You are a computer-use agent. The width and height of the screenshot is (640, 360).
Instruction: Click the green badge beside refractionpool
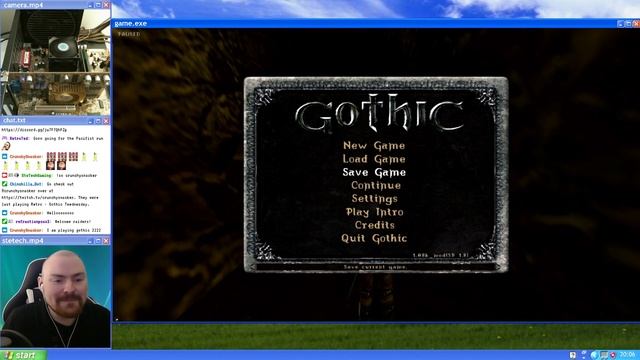pyautogui.click(x=4, y=222)
